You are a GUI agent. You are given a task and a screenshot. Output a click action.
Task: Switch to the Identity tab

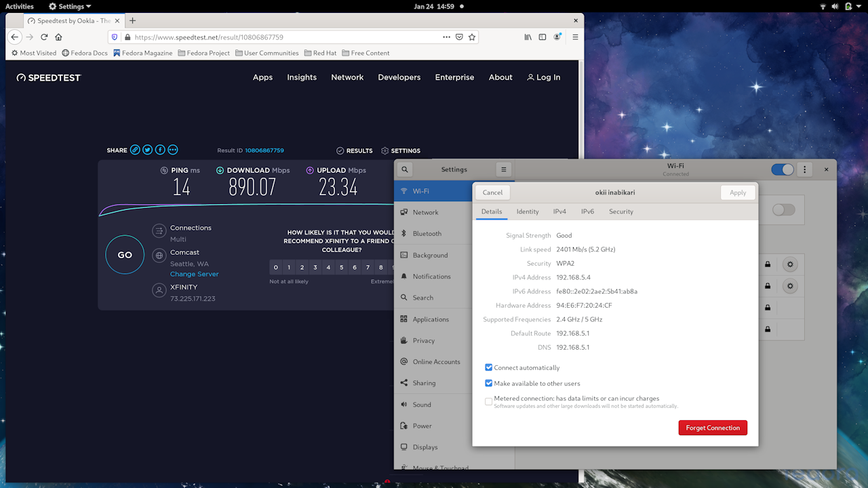pos(528,211)
